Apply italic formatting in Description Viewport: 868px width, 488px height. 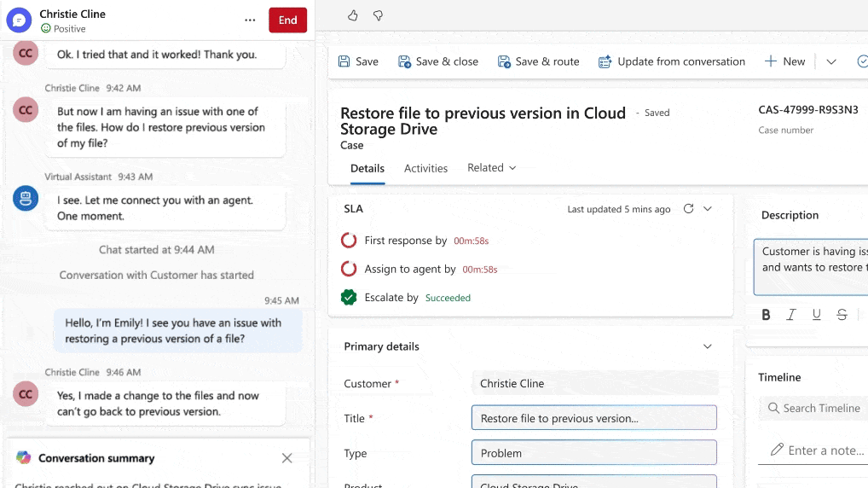tap(791, 315)
